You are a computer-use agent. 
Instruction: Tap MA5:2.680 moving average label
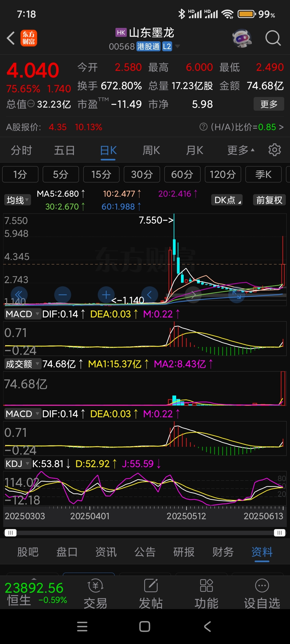pyautogui.click(x=61, y=193)
